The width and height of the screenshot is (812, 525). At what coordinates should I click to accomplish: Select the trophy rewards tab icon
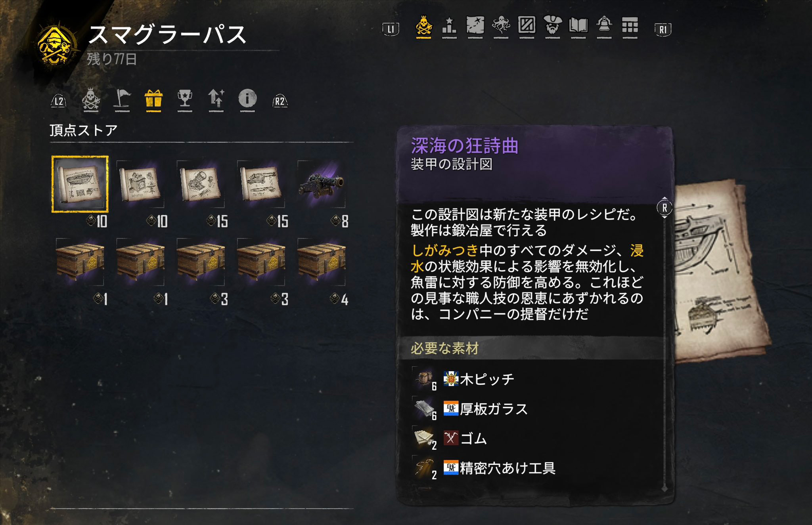185,99
